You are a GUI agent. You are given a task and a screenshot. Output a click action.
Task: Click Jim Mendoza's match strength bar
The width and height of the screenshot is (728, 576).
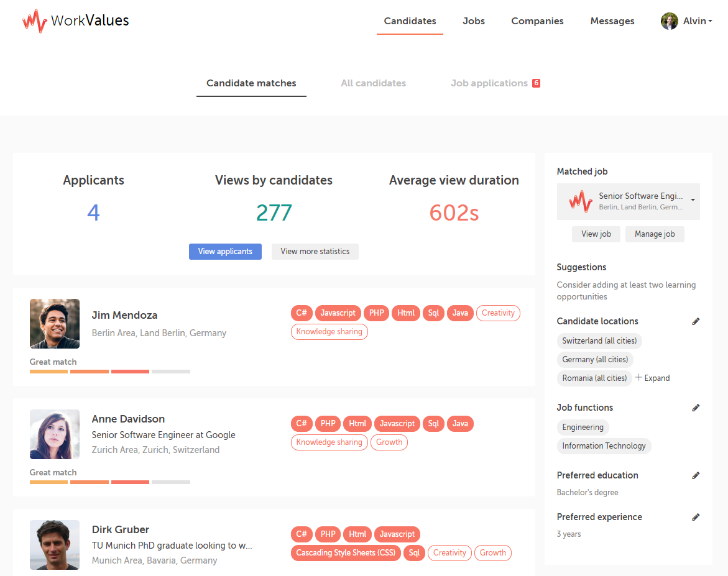click(110, 372)
